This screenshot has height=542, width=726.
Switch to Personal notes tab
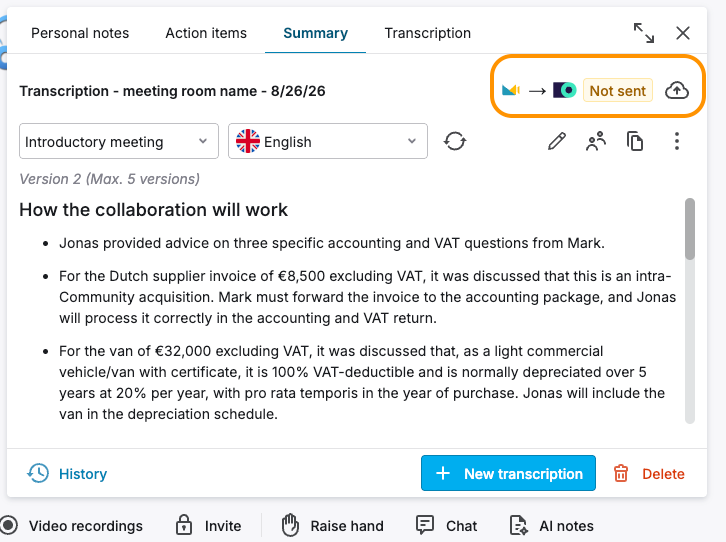click(80, 33)
